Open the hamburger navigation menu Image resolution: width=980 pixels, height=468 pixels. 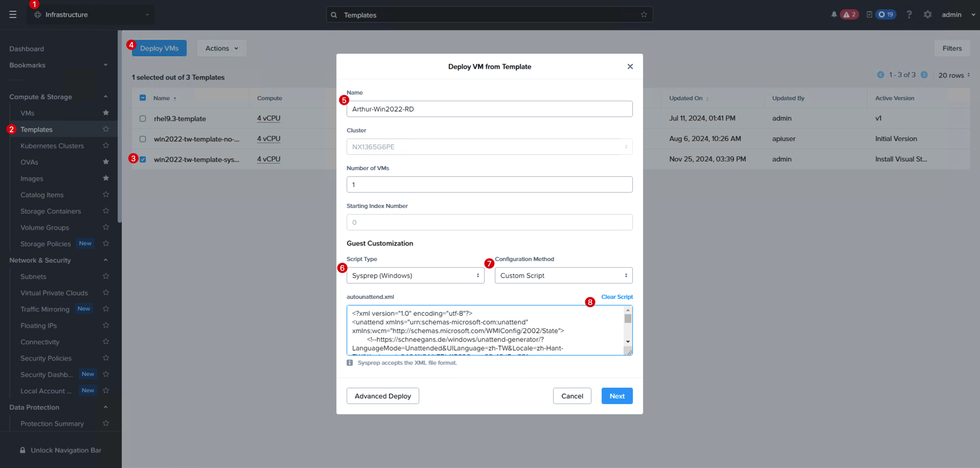click(13, 15)
